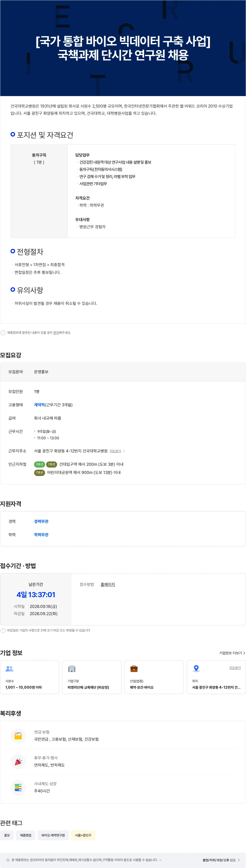Click the 11:00 ~ 13:00 working hours text
246x868 pixels.
click(48, 438)
